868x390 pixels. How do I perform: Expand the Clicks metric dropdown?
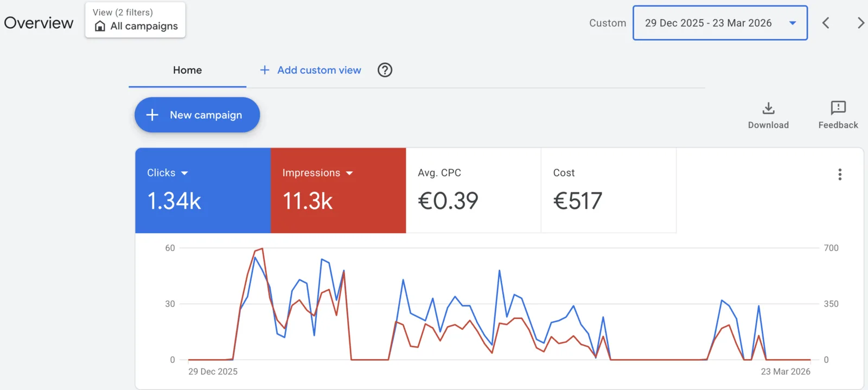click(184, 173)
